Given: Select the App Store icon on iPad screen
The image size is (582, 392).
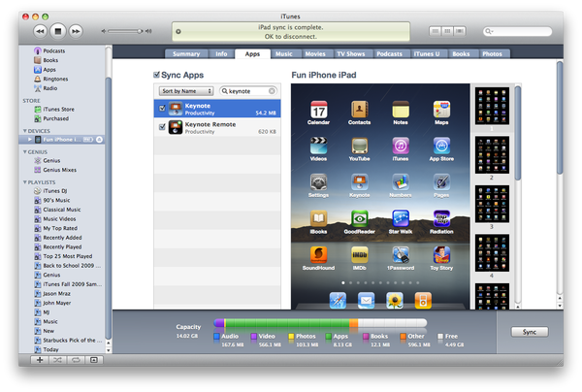Looking at the screenshot, I should click(441, 146).
